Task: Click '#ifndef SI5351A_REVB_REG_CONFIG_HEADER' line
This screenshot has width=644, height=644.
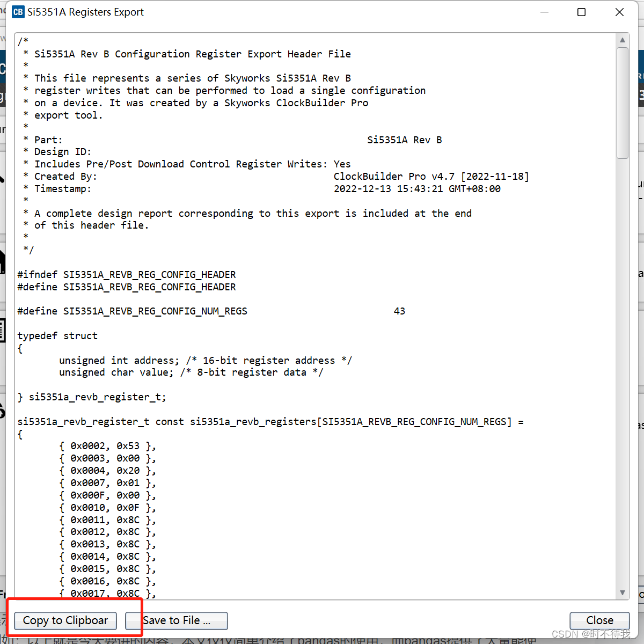Action: click(127, 275)
